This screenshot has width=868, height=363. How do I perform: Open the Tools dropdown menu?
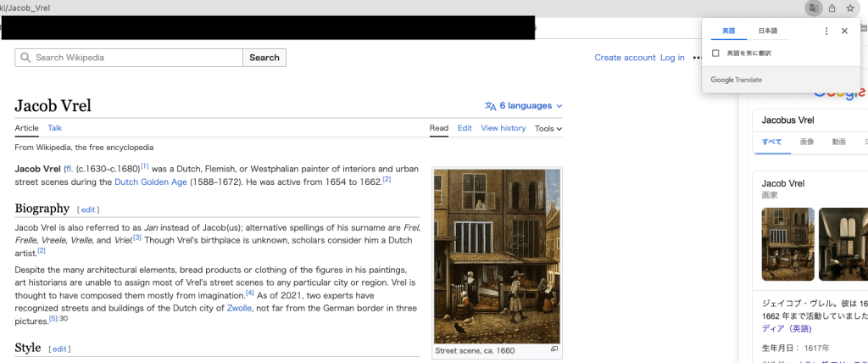(x=548, y=128)
